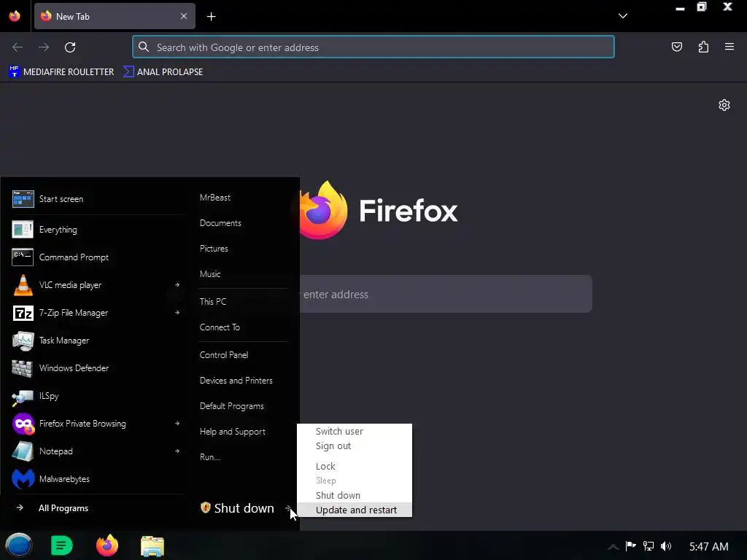
Task: Open the second bookmark on the bookmarks toolbar
Action: (163, 72)
